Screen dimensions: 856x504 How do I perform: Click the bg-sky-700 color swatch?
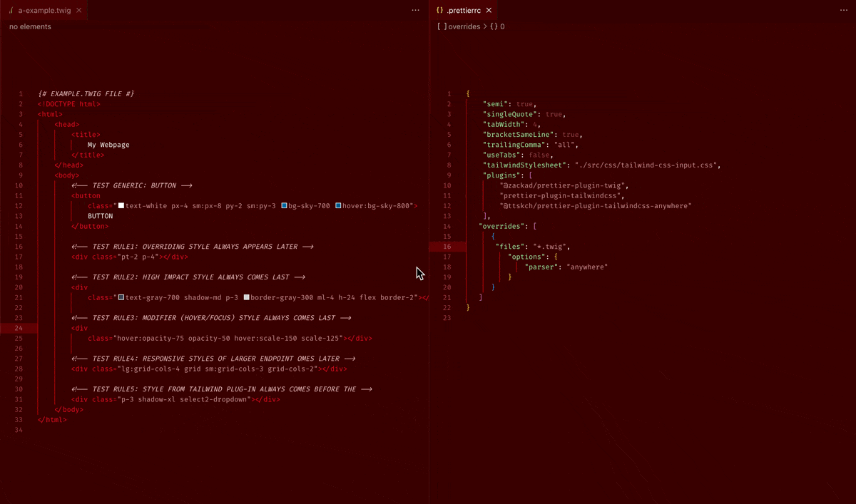pos(285,206)
